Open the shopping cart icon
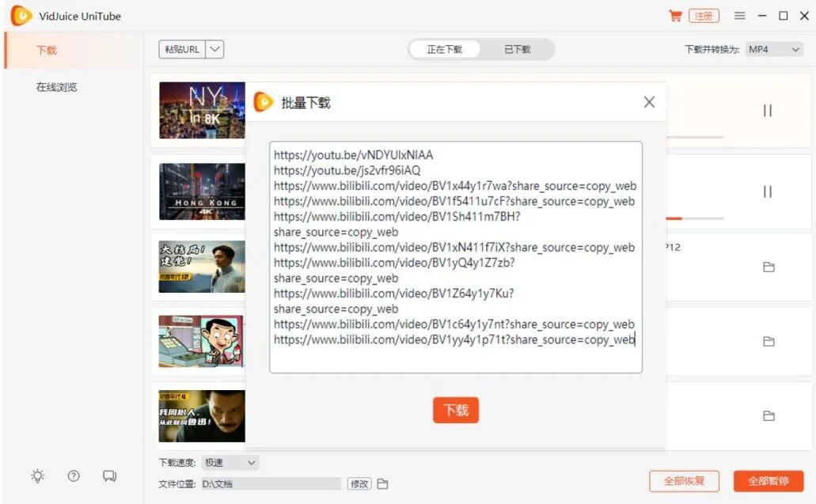The height and width of the screenshot is (504, 816). [675, 16]
